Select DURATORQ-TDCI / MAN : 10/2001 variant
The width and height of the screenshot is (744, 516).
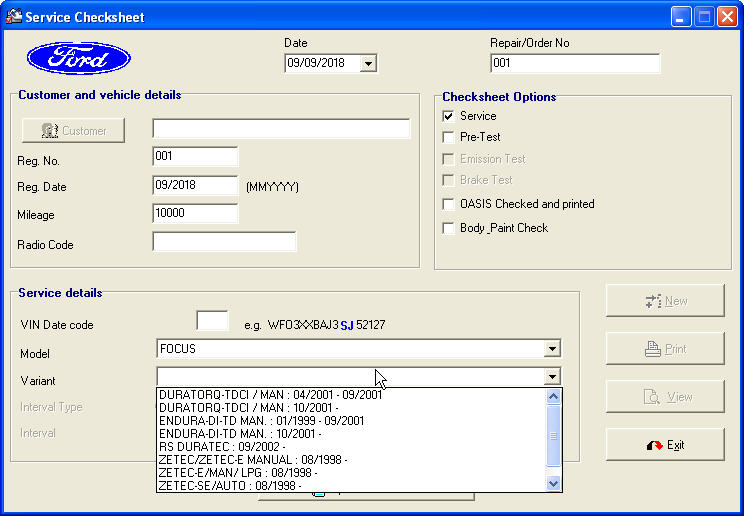351,408
